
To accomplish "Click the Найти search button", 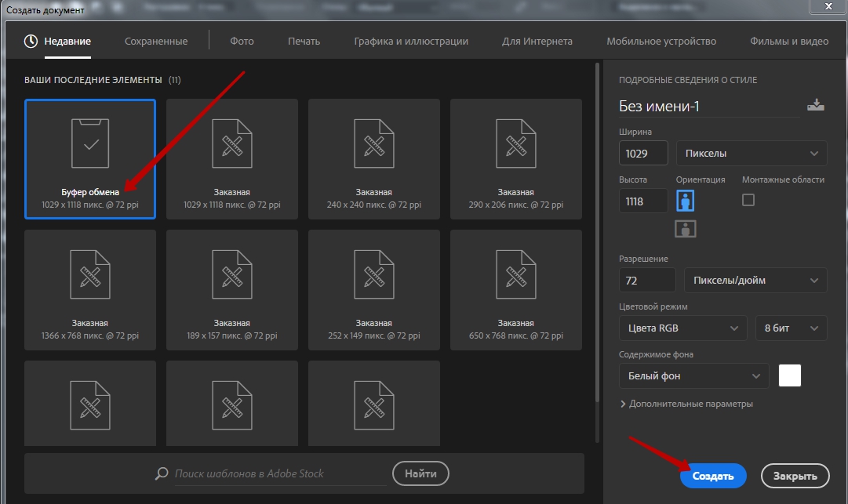I will click(420, 473).
